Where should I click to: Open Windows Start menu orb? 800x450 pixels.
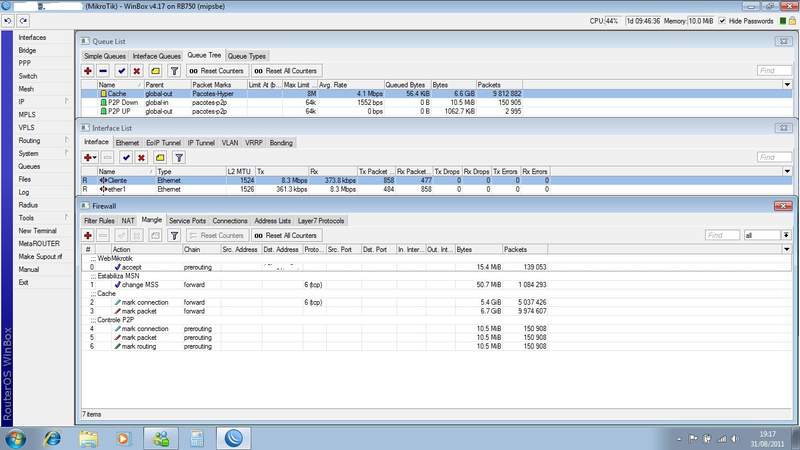tap(16, 438)
